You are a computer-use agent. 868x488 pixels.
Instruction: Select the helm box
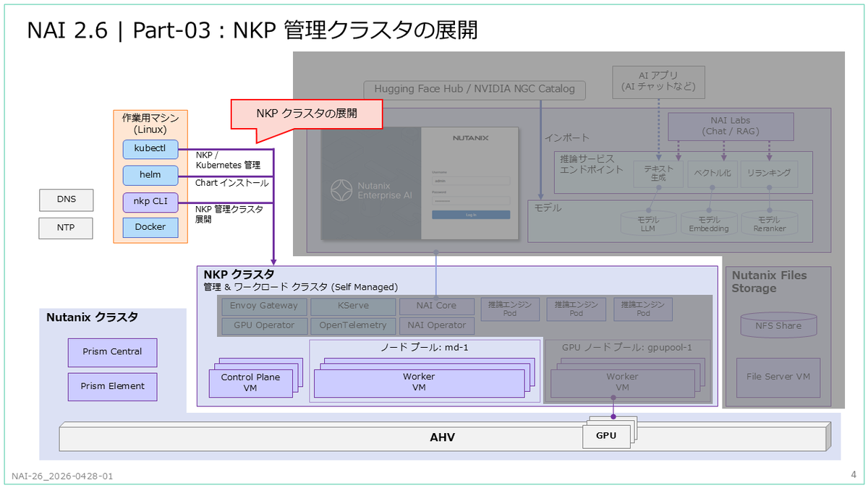150,176
